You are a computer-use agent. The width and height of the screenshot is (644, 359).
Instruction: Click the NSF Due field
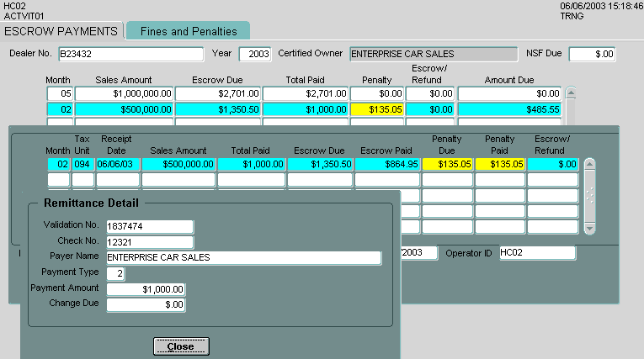(592, 54)
